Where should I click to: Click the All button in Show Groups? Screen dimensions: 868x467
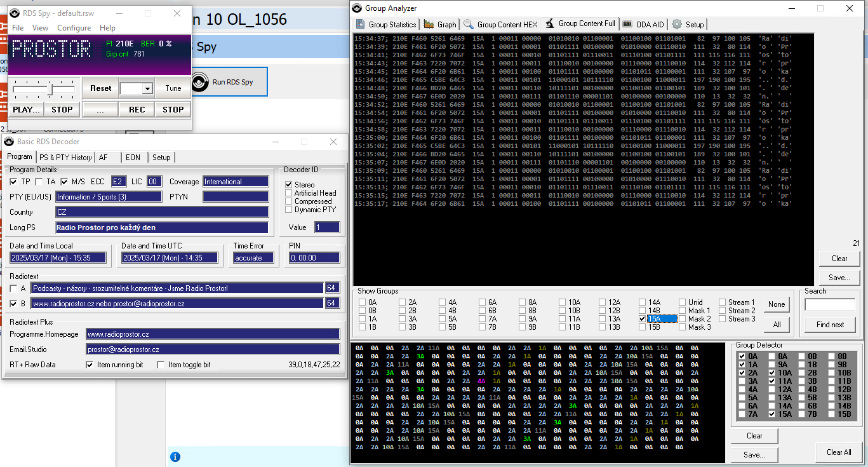[x=777, y=325]
